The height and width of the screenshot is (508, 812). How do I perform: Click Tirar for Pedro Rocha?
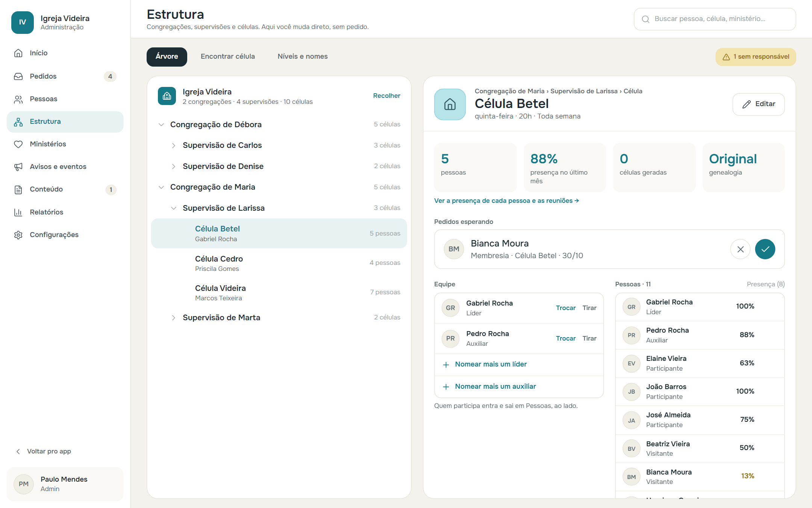point(589,338)
